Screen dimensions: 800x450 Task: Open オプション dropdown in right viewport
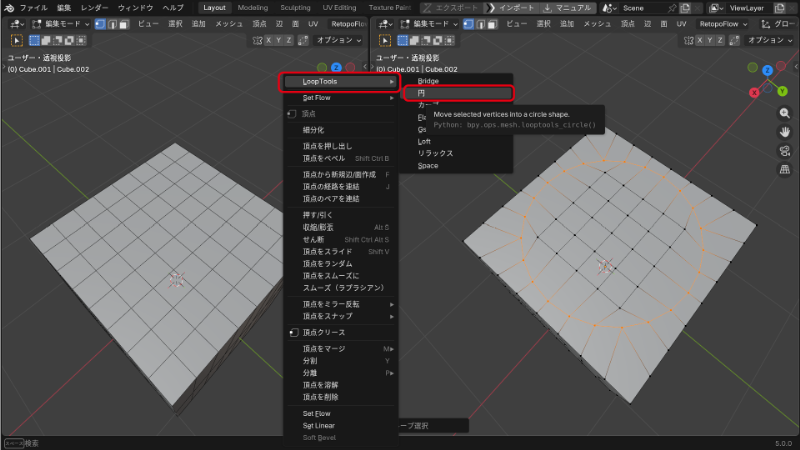(x=769, y=40)
